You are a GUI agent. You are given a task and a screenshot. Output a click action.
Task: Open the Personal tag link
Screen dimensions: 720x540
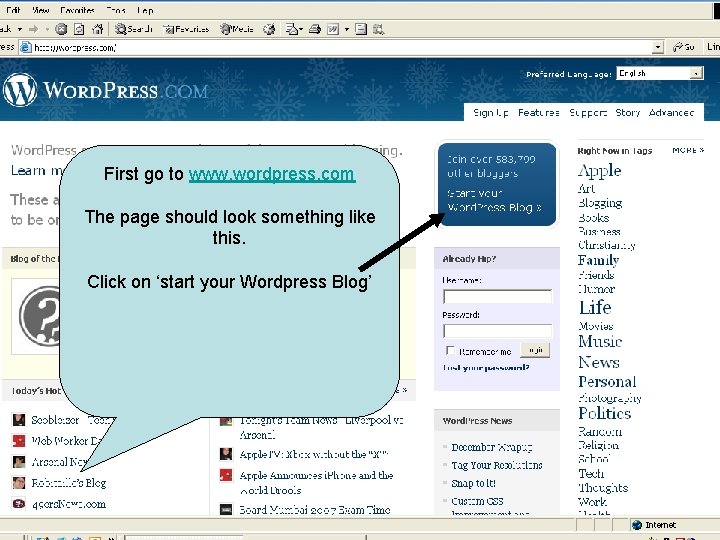coord(607,382)
